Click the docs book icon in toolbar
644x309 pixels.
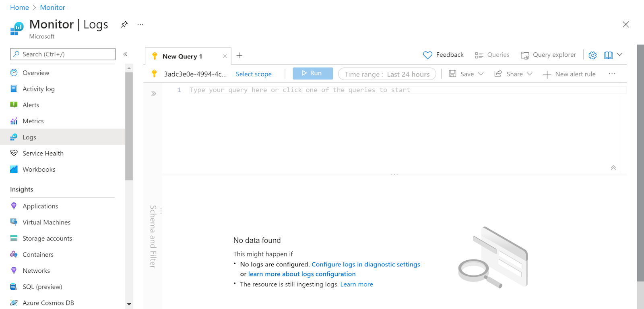tap(608, 55)
